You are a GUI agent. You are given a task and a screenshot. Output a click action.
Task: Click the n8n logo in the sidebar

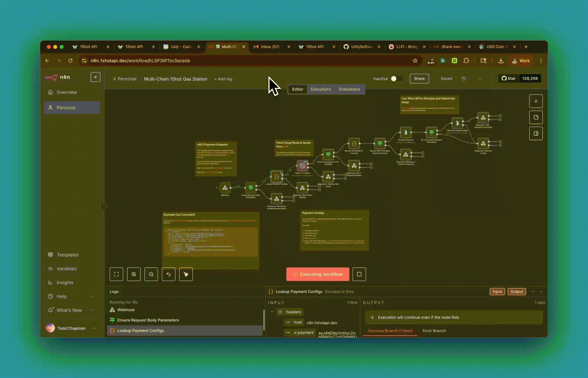[x=58, y=77]
